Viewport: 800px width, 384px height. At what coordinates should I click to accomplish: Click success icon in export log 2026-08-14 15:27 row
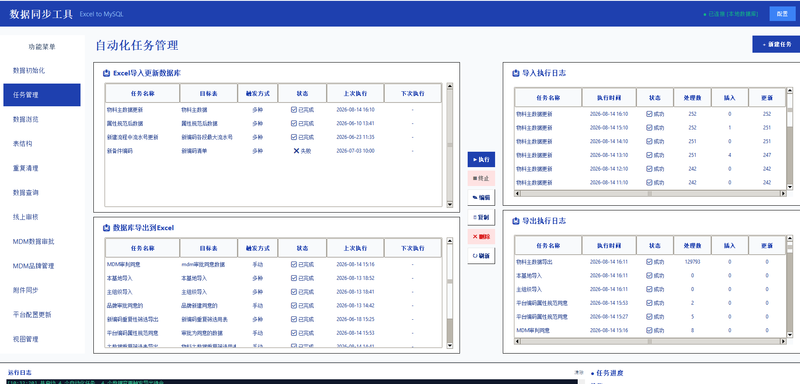(x=649, y=317)
